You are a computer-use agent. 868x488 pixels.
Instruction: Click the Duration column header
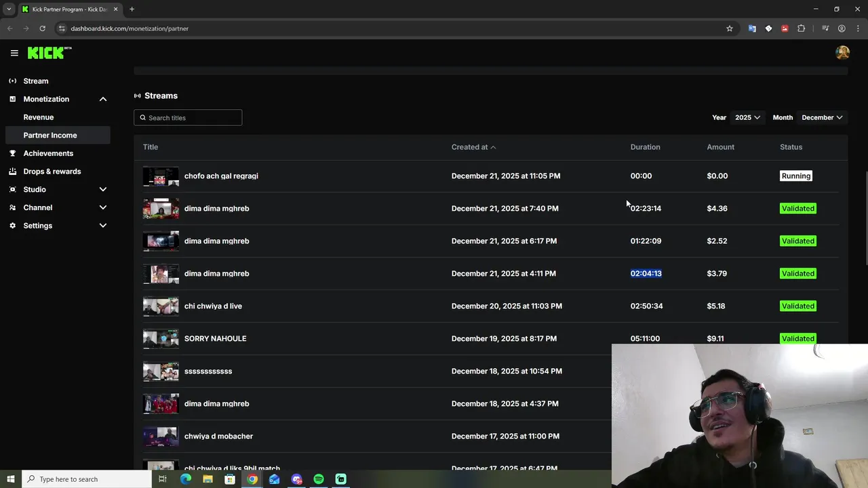[645, 147]
